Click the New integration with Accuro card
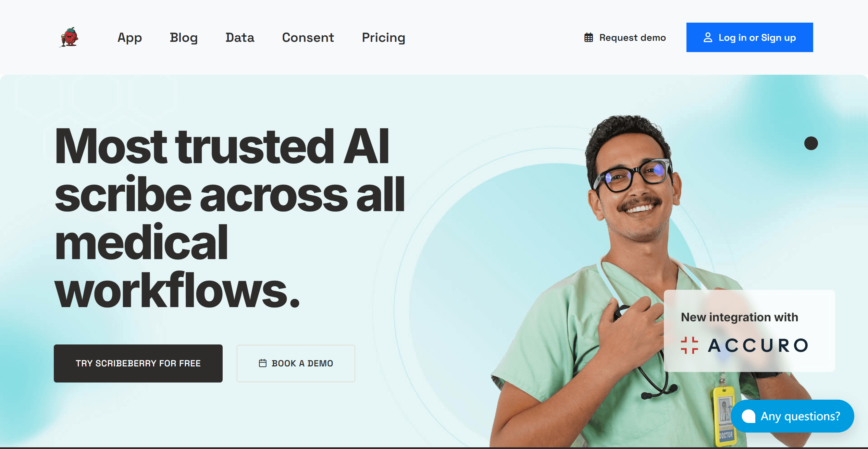This screenshot has width=868, height=449. click(749, 331)
